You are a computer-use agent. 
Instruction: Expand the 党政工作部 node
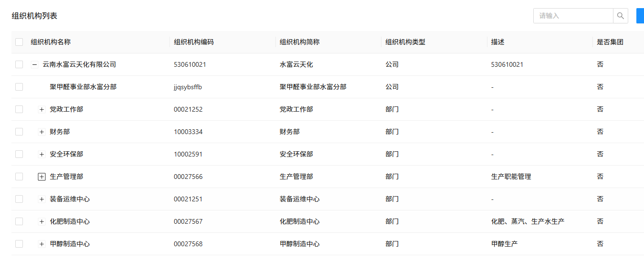(42, 109)
